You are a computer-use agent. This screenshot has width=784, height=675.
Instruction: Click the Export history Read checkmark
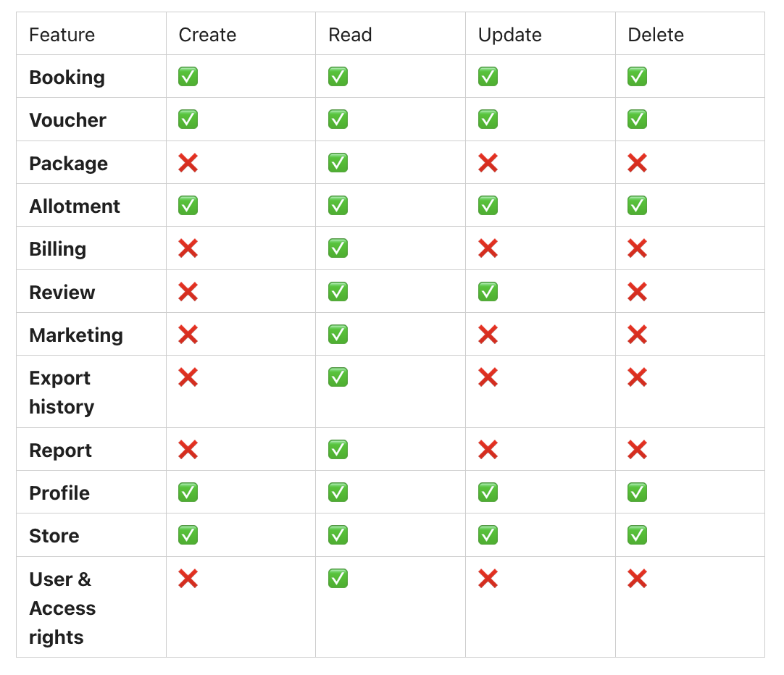[338, 377]
